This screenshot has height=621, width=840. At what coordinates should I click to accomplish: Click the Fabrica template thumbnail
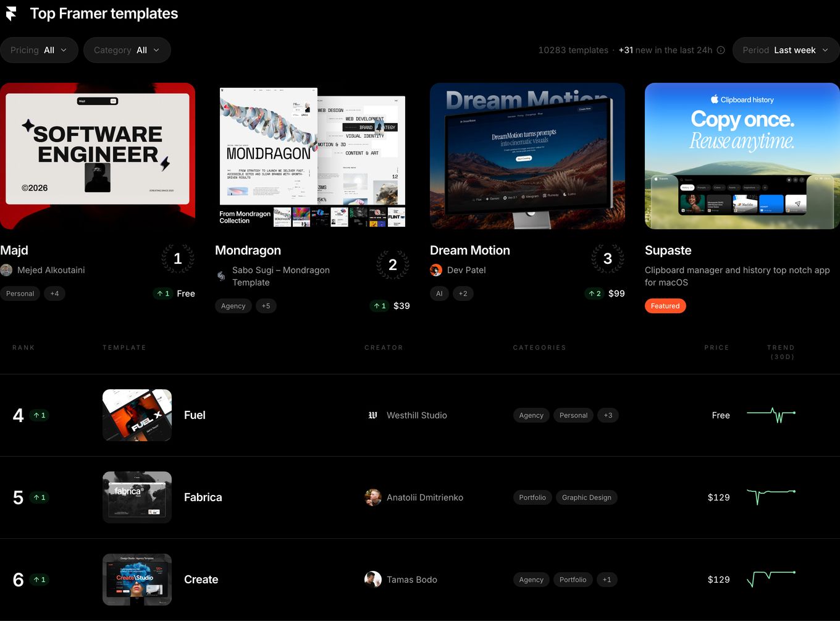pyautogui.click(x=137, y=497)
